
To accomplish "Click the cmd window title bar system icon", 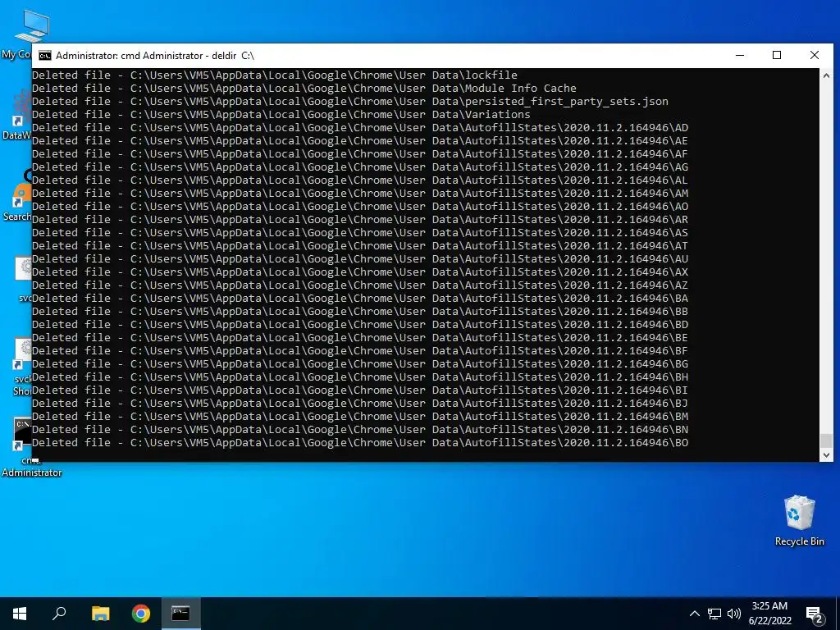I will [45, 56].
